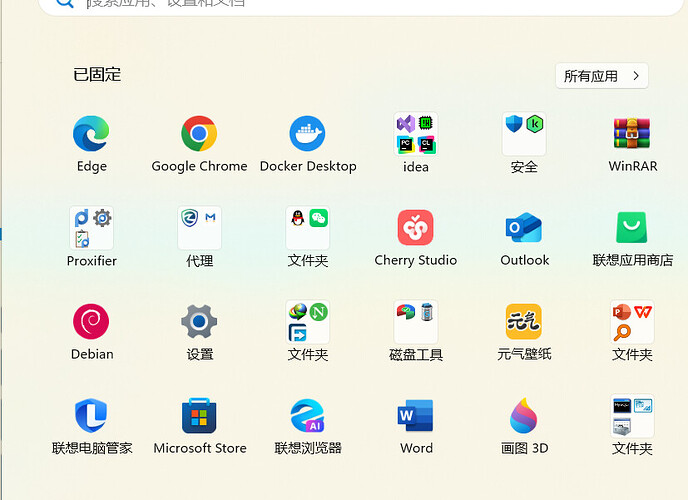Open the 文件夹 folder with PowerPoint and WPS

tap(632, 321)
